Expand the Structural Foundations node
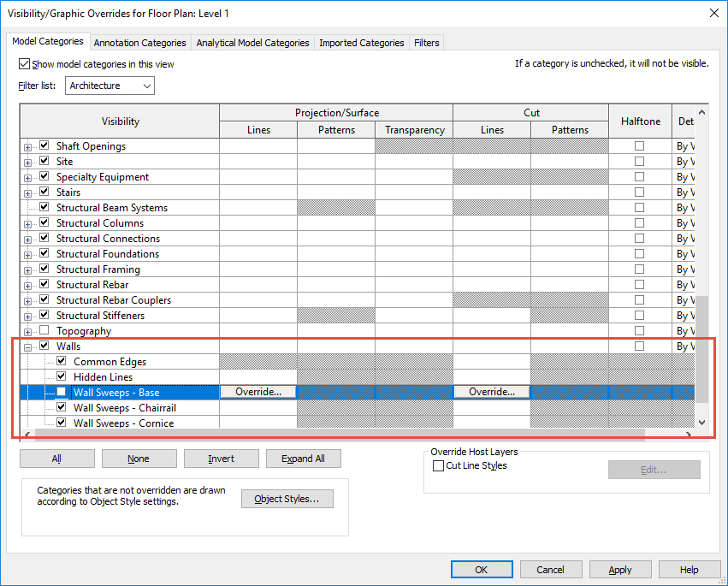Image resolution: width=728 pixels, height=586 pixels. click(28, 255)
